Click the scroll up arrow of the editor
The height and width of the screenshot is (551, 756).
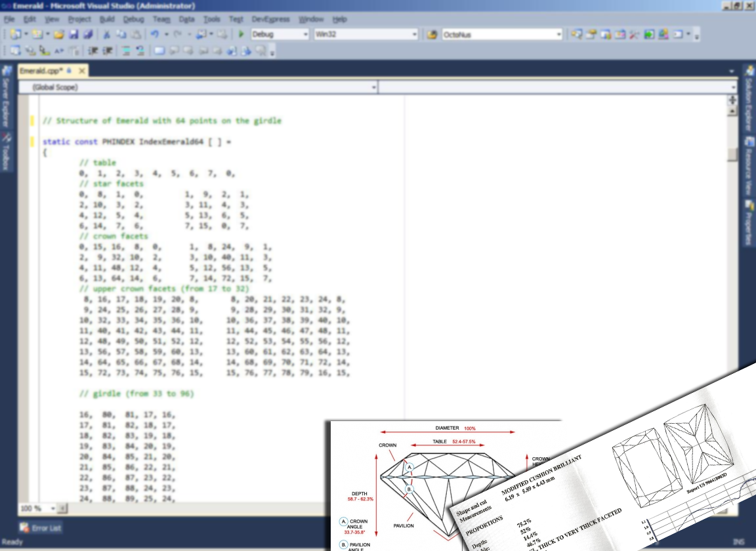point(732,111)
